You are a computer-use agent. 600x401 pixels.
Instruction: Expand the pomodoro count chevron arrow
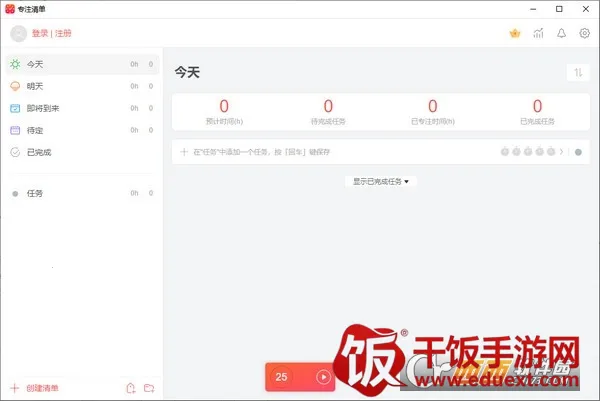tap(562, 152)
